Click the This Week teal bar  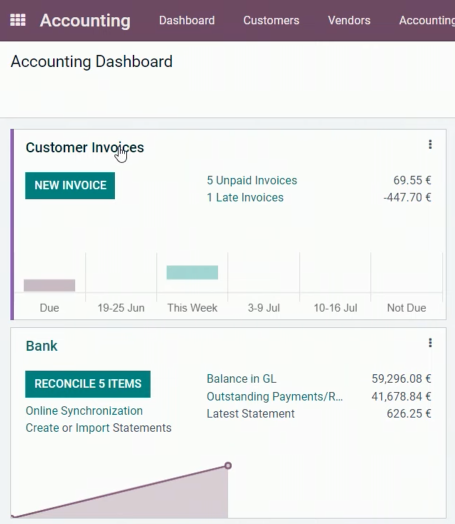(x=192, y=272)
